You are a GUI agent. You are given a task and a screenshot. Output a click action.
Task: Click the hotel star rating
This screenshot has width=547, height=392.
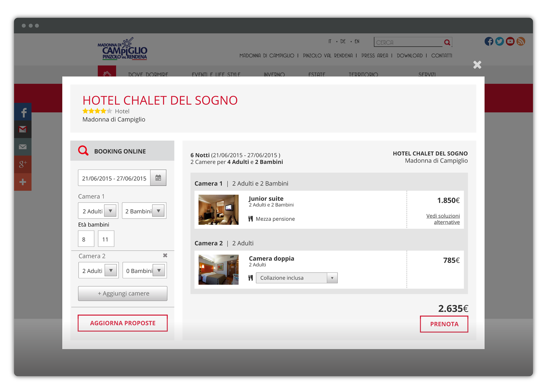click(x=97, y=111)
